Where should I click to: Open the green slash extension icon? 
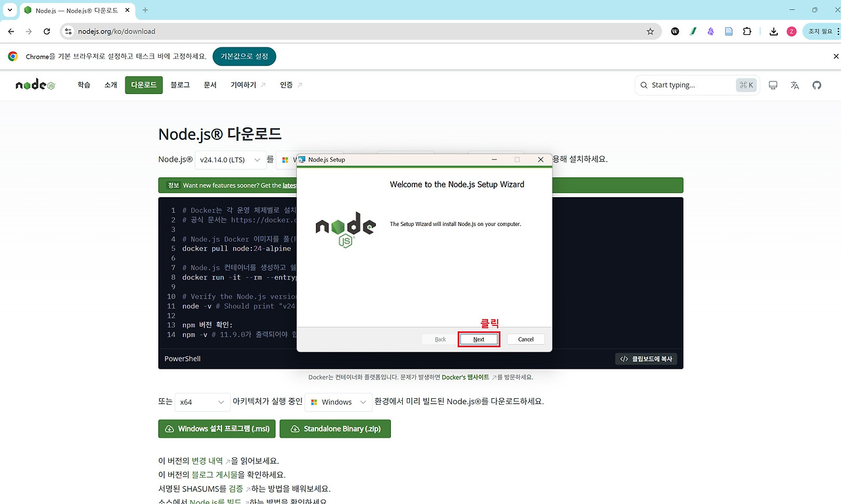click(x=693, y=31)
